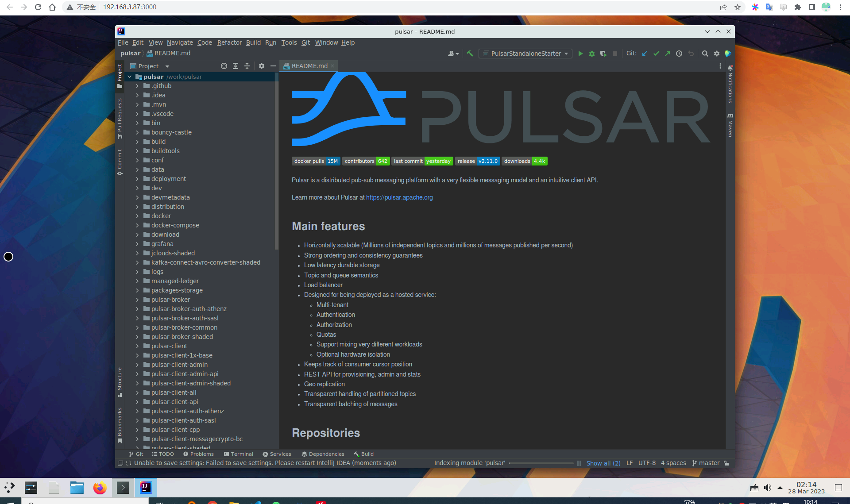The width and height of the screenshot is (850, 504).
Task: Open the PulsarStandaloneStarter run configuration dropdown
Action: pyautogui.click(x=525, y=54)
